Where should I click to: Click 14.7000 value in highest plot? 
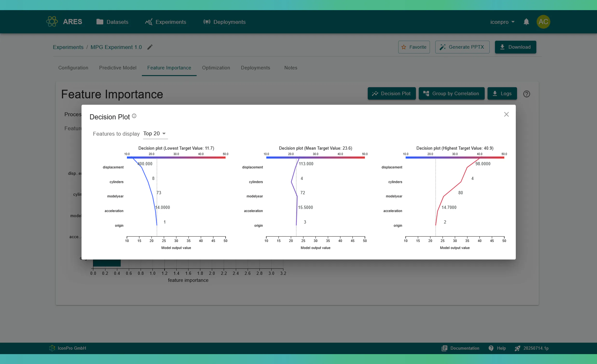449,208
